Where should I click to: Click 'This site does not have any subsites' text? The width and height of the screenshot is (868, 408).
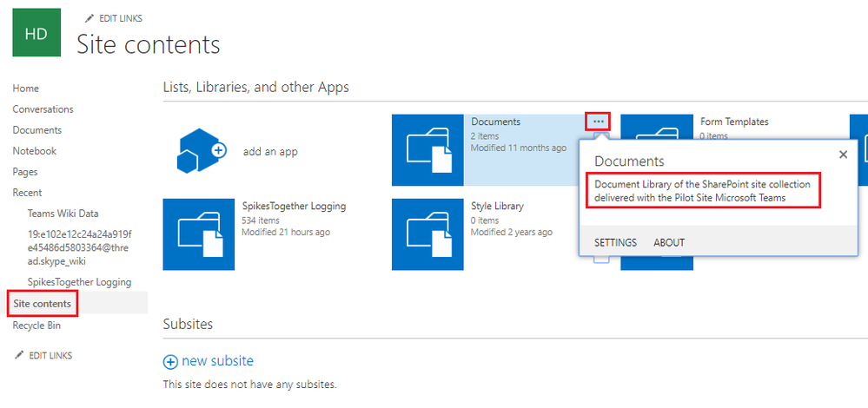(249, 385)
